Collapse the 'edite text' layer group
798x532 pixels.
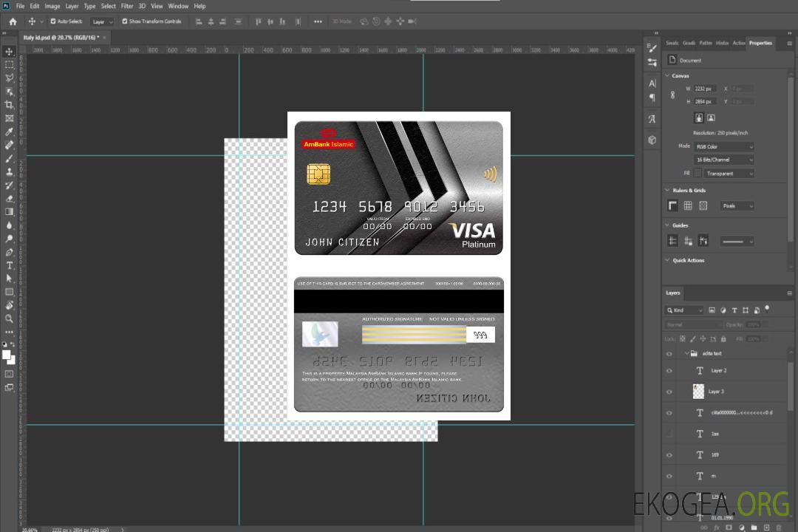[686, 353]
